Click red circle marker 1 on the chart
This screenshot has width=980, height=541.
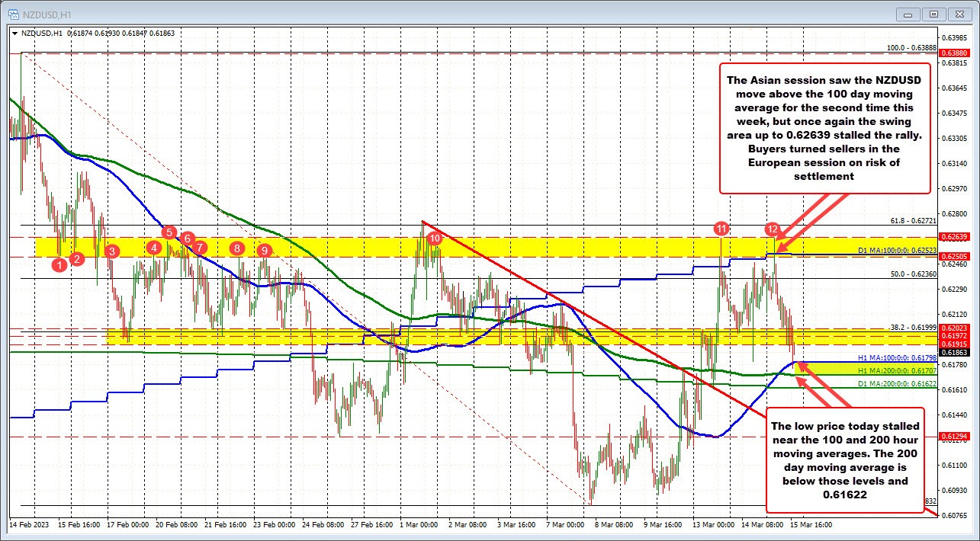tap(60, 264)
